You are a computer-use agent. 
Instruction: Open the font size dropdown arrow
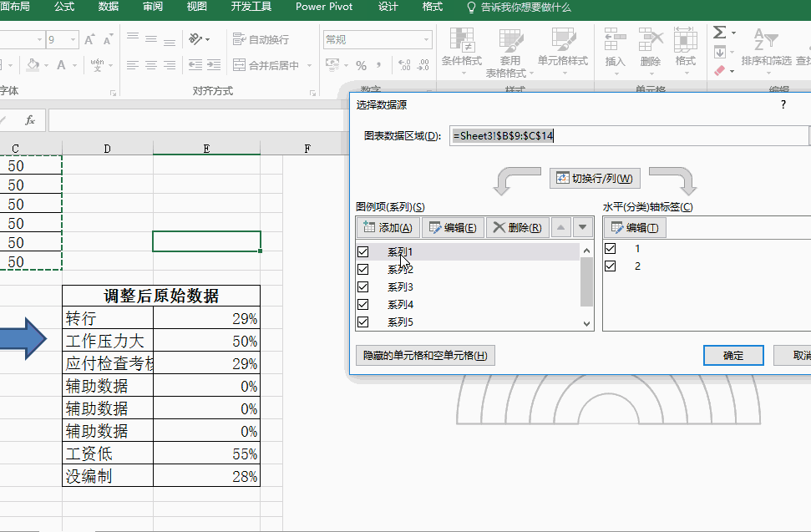(x=73, y=39)
